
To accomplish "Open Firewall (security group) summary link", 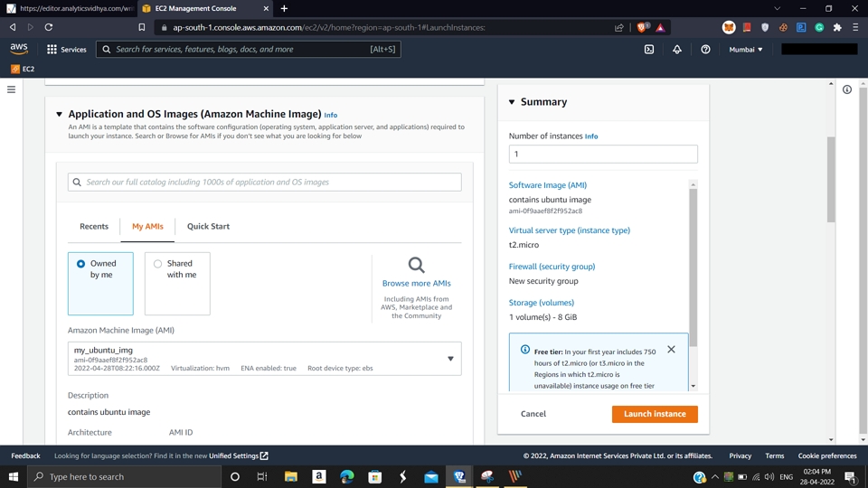I will (552, 267).
